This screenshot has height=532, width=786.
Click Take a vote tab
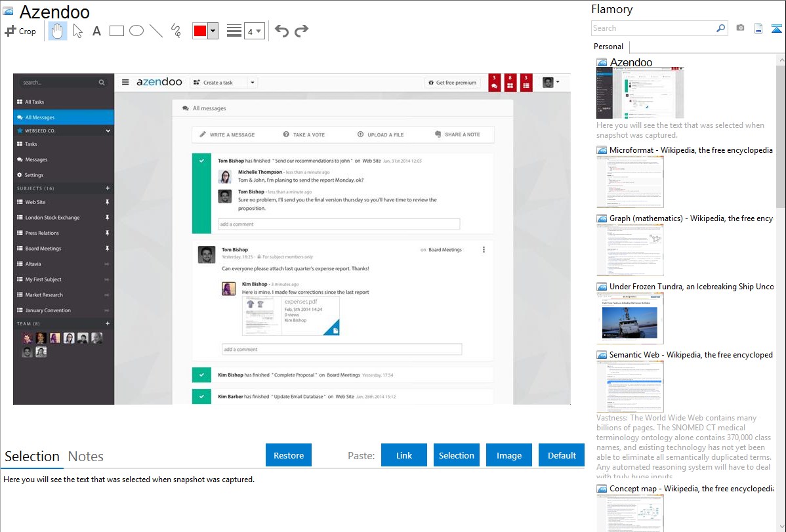[304, 134]
